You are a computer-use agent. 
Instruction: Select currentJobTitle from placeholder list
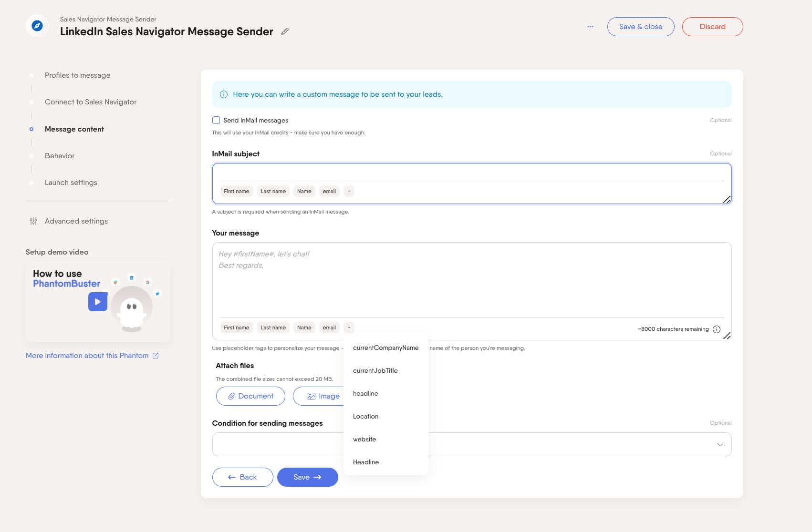click(386, 371)
